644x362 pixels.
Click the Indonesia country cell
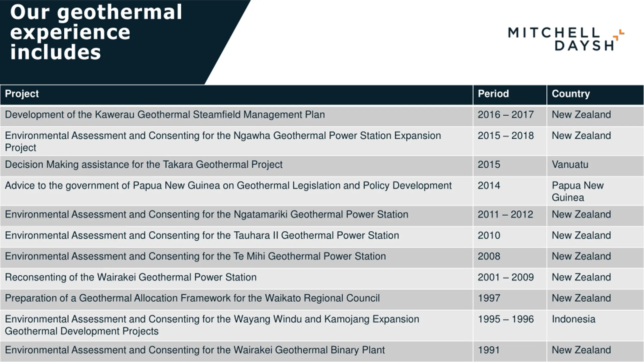coord(573,319)
